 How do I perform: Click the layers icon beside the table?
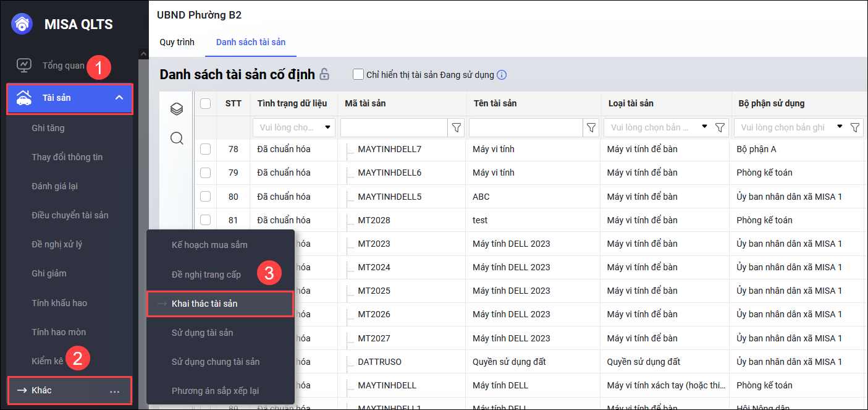[x=177, y=109]
